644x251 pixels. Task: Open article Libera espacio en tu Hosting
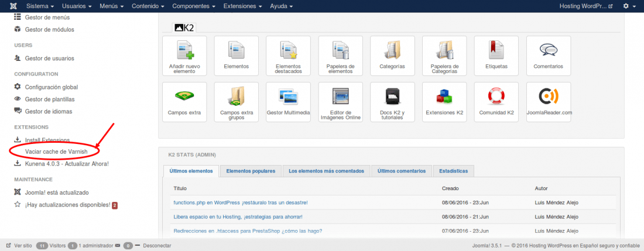pyautogui.click(x=238, y=216)
